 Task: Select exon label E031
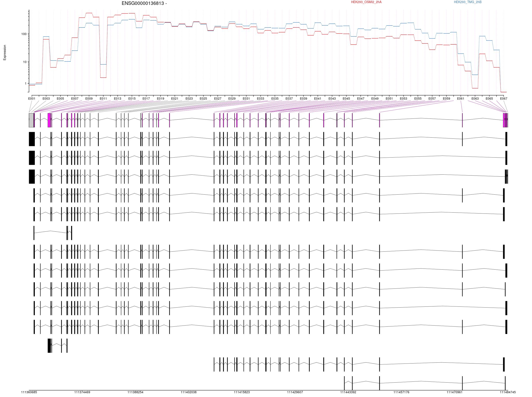[246, 99]
